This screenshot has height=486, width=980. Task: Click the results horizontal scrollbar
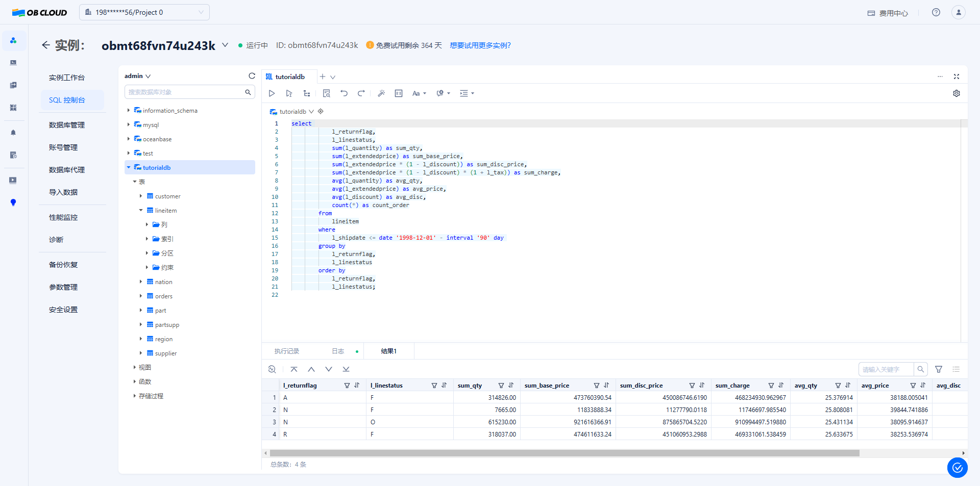pos(564,453)
